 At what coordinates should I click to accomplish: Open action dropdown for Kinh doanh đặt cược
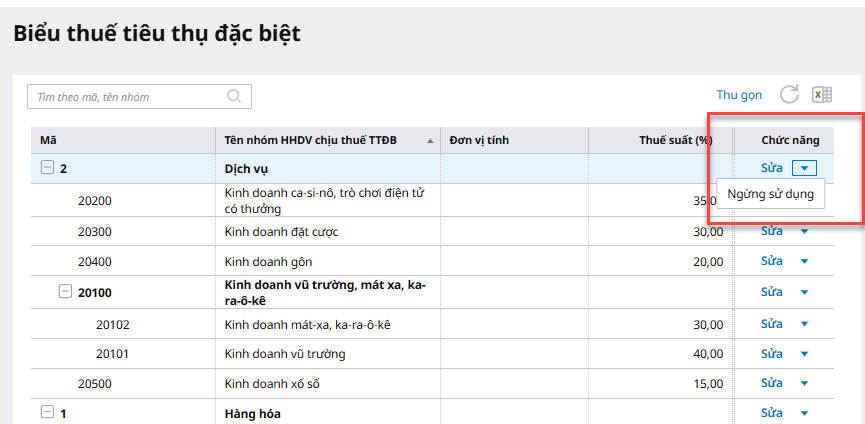click(804, 232)
